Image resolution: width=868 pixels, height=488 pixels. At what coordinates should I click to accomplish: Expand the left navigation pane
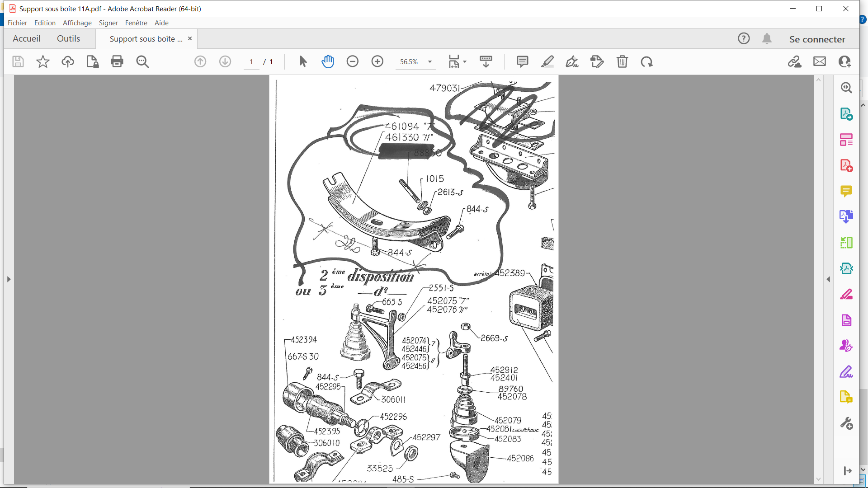click(x=9, y=279)
